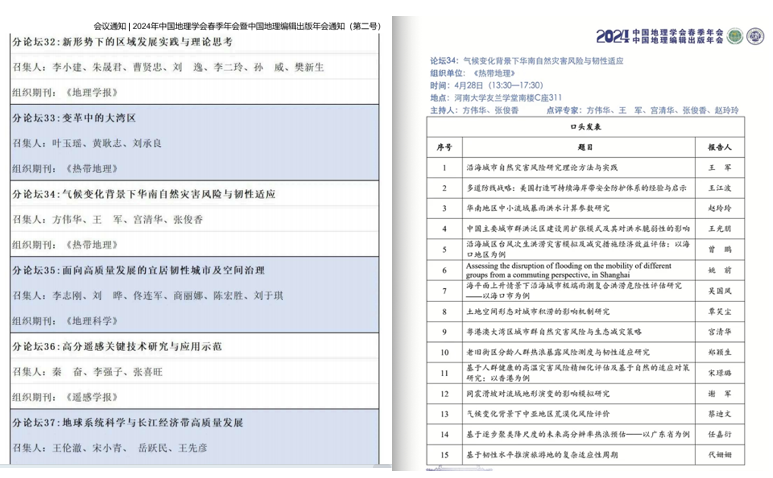Select the 分论坛32 session heading
Screen dimensions: 773x478
point(121,43)
